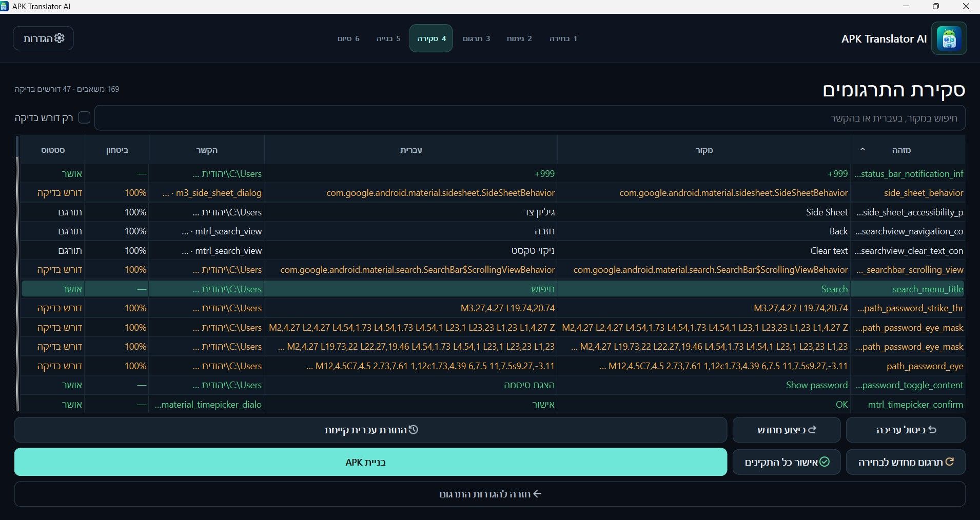Screen dimensions: 980x520
Task: Go to step 3 תרגום
Action: [x=477, y=38]
